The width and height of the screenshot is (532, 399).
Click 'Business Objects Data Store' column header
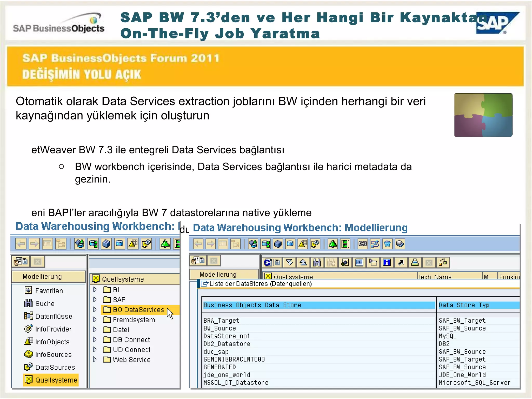319,305
